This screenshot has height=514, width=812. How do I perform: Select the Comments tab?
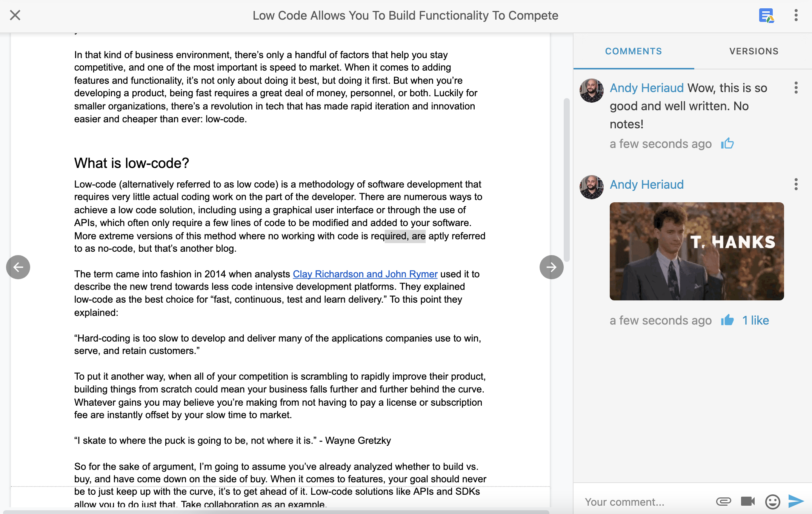[634, 51]
